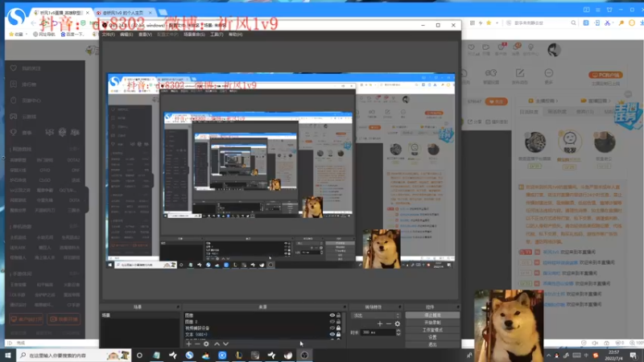Image resolution: width=644 pixels, height=362 pixels.
Task: Remove the selected source with the minus icon
Action: tap(197, 344)
